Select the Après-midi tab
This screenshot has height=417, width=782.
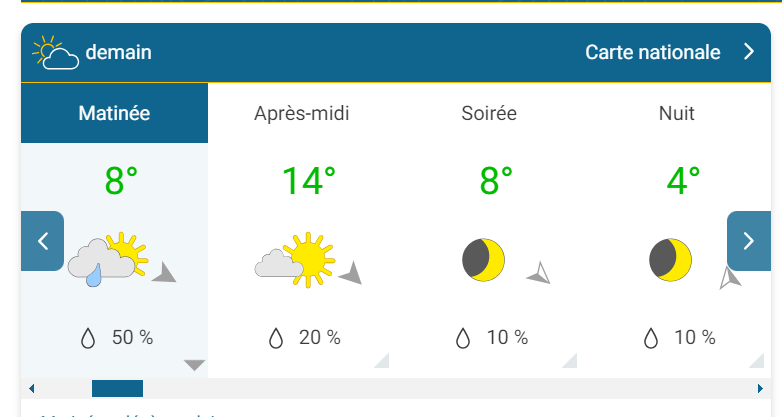[x=302, y=113]
